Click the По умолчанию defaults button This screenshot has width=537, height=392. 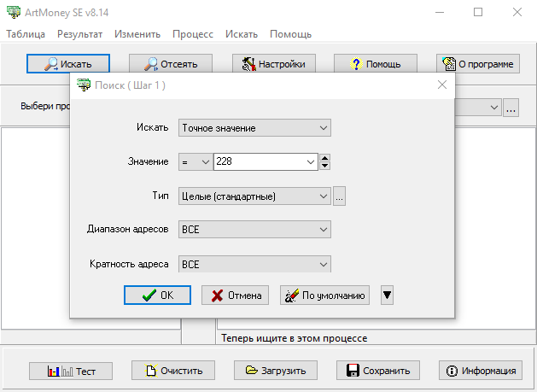(x=324, y=295)
